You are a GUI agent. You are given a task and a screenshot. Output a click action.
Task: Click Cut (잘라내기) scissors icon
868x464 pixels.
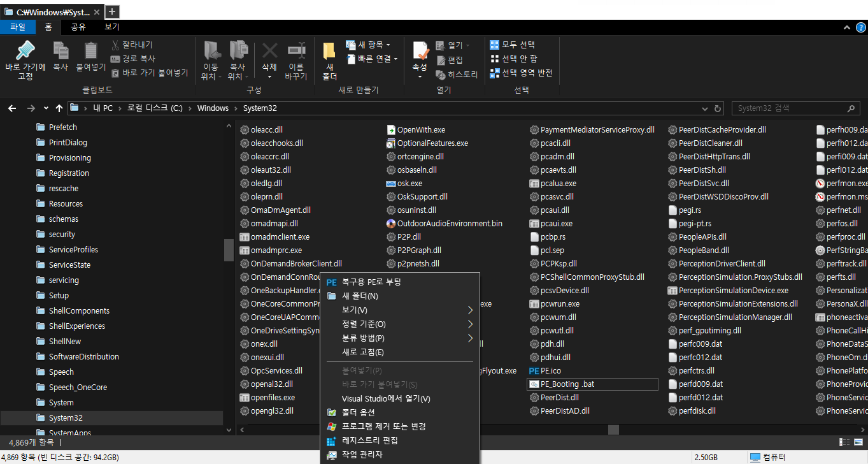pos(116,45)
